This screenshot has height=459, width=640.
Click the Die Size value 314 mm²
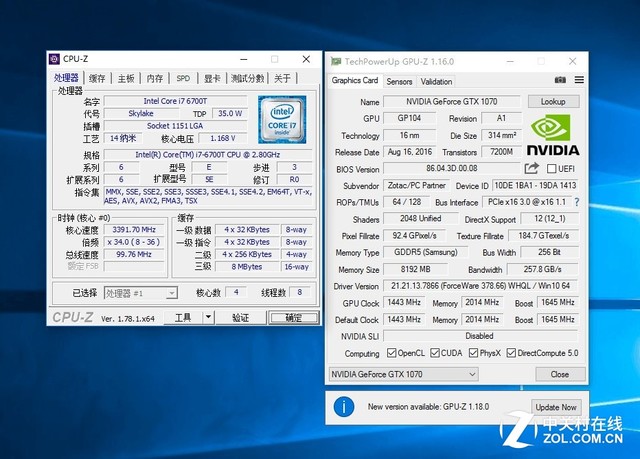click(x=502, y=135)
